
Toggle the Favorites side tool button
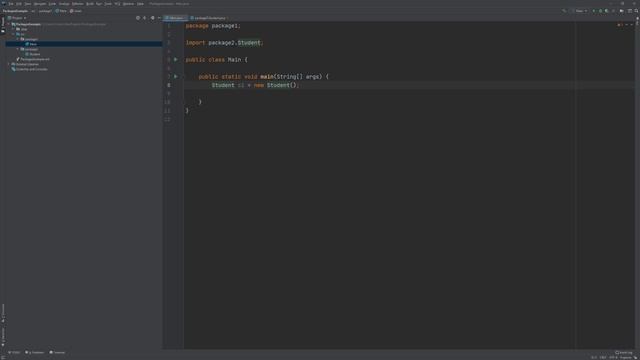[3, 338]
